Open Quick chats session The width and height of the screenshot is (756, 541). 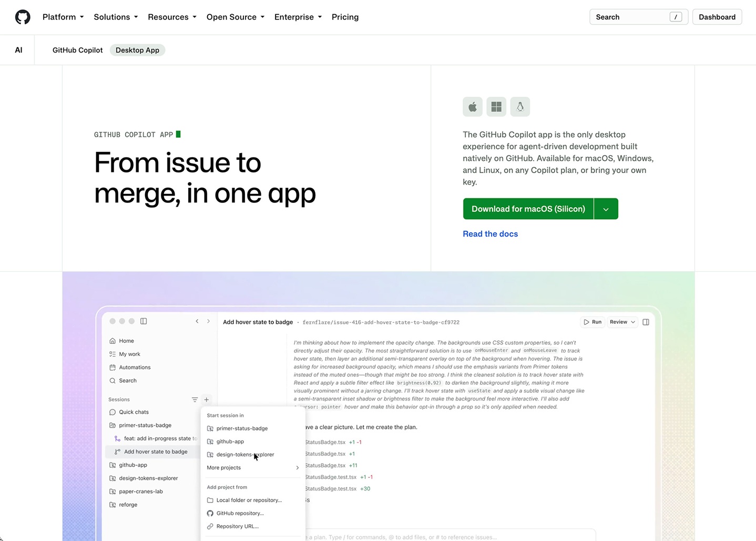(x=129, y=412)
